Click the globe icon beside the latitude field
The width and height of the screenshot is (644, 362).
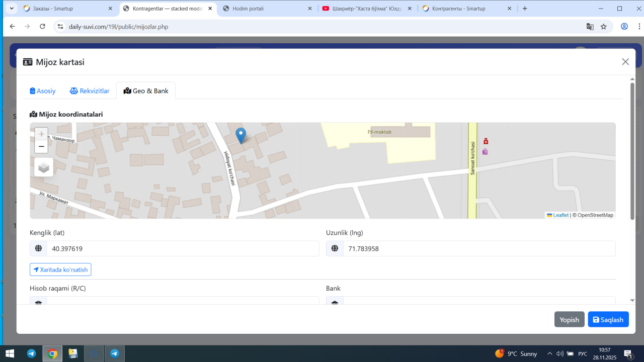point(38,248)
